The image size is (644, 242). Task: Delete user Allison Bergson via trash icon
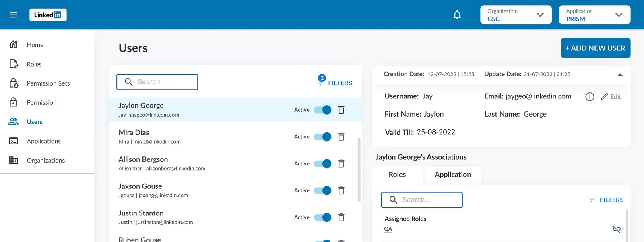coord(341,163)
